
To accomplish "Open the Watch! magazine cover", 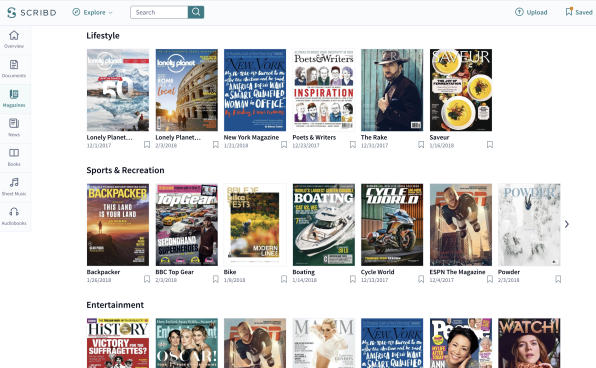I will [x=529, y=343].
